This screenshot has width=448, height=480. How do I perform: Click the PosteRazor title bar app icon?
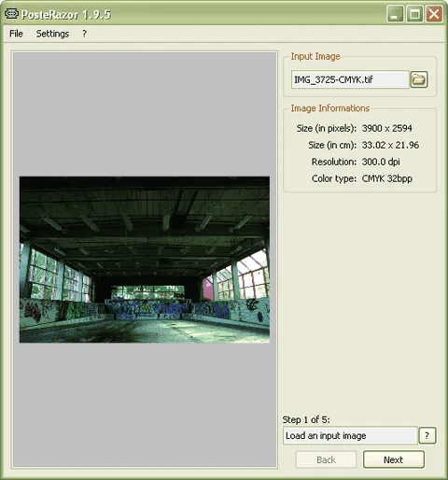[12, 14]
